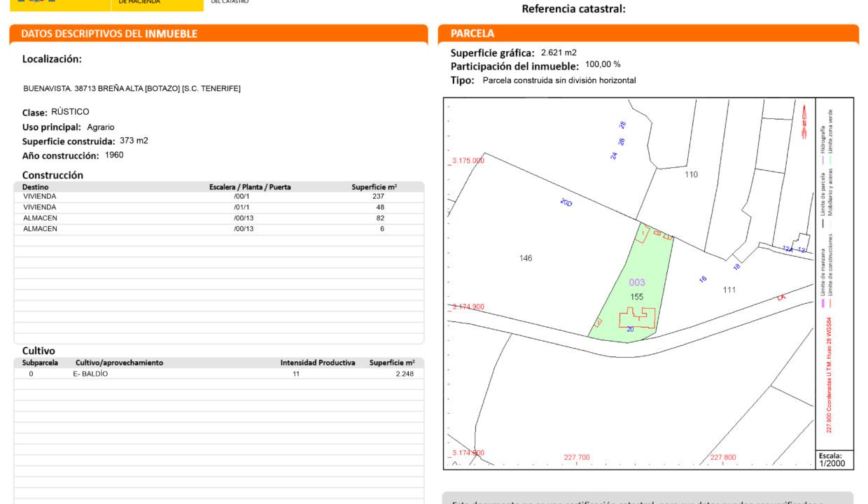Click the Mobiliario y aceras legend entry
Image resolution: width=868 pixels, height=504 pixels.
[830, 198]
